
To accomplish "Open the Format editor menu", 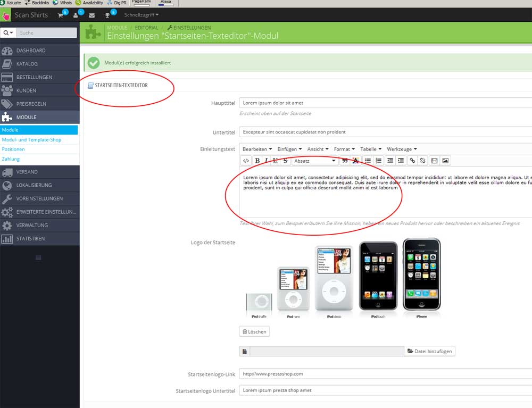I will (x=344, y=149).
